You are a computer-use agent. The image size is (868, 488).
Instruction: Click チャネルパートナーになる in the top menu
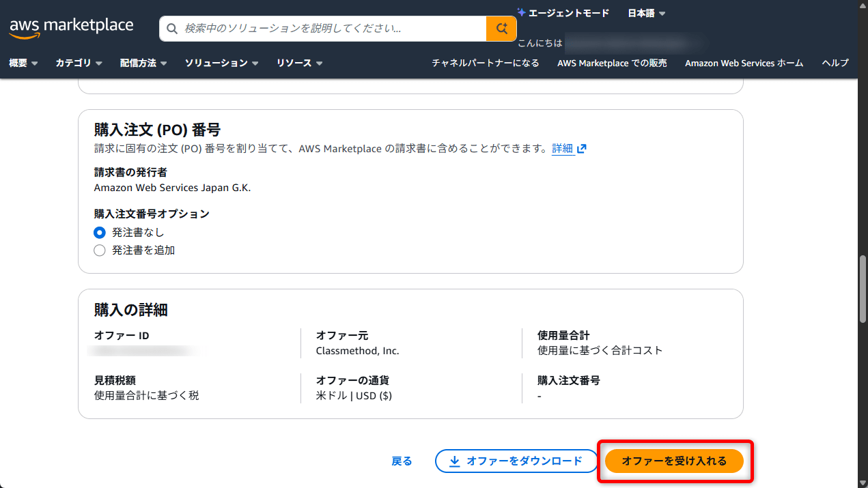click(485, 63)
